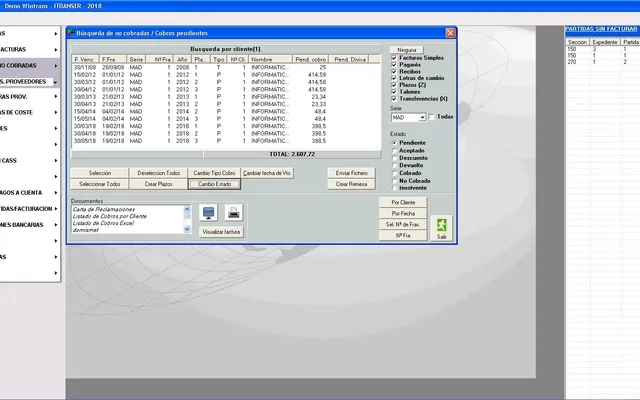Screen dimensions: 640x400
Task: Select the row with due date 30/11/08
Action: tap(226, 67)
